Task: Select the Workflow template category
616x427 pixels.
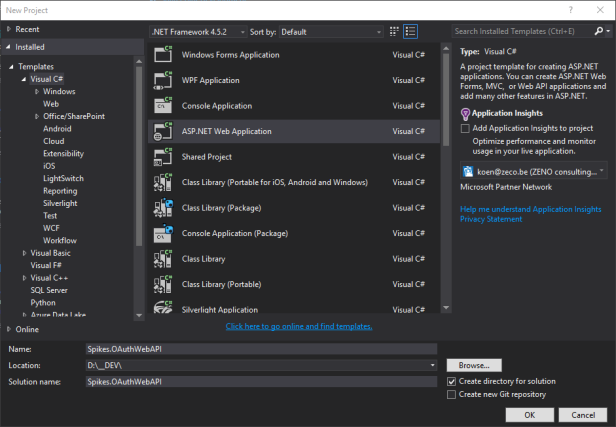Action: tap(60, 240)
